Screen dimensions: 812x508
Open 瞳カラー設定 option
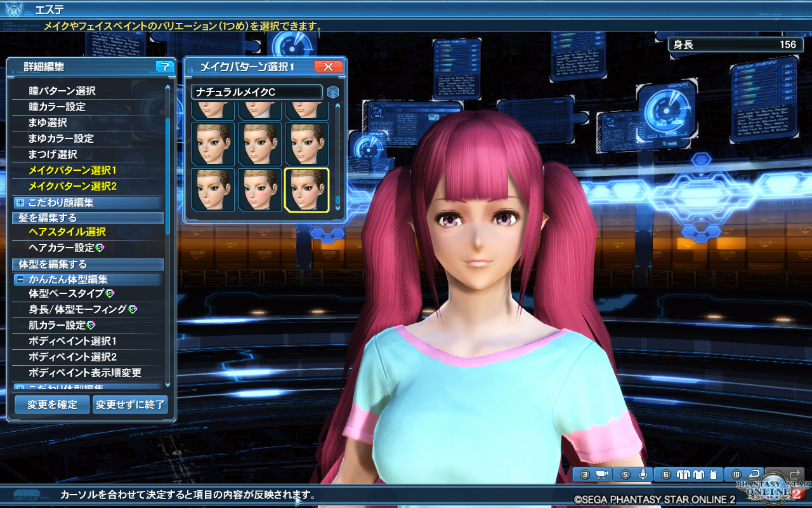[88, 107]
